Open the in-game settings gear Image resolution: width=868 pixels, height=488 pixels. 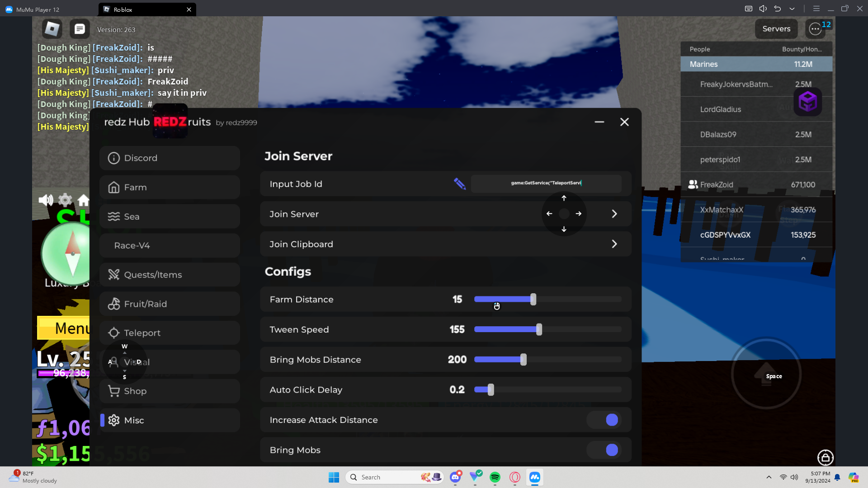click(x=65, y=200)
